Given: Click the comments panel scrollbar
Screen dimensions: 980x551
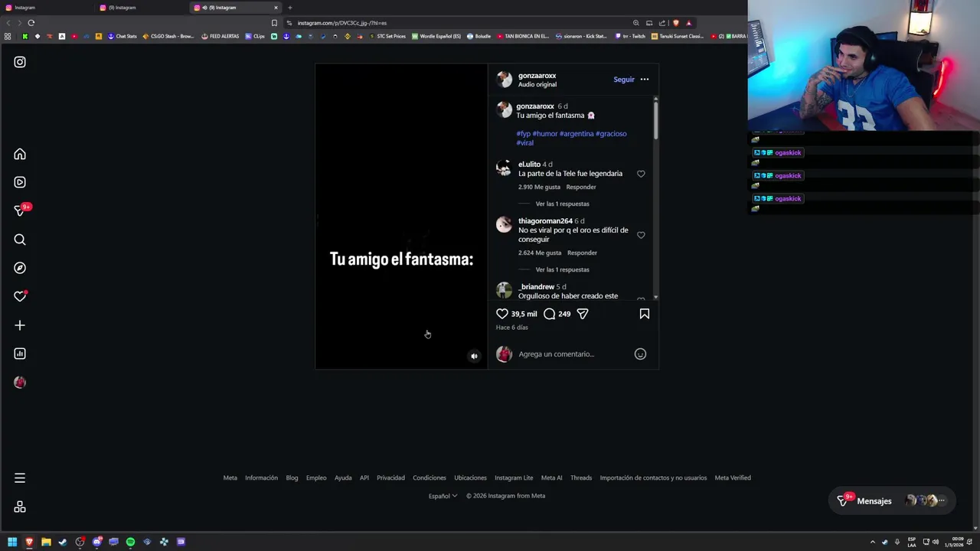Looking at the screenshot, I should coord(656,122).
